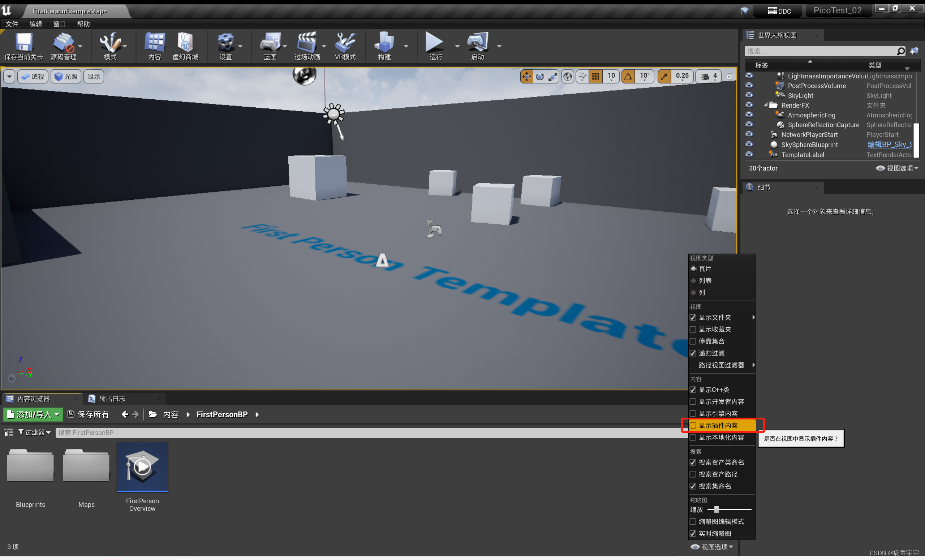Expand the 路径视图过滤器 submenu
This screenshot has height=560, width=925.
(721, 365)
